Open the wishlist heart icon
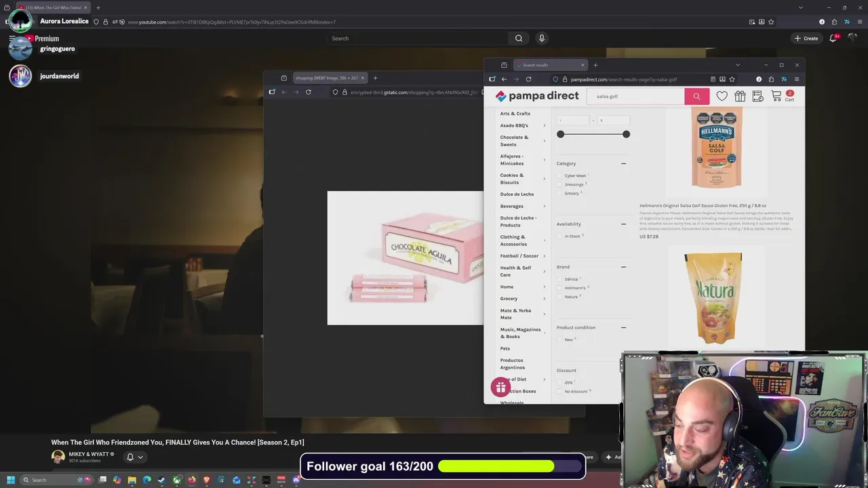This screenshot has height=488, width=868. pos(722,96)
